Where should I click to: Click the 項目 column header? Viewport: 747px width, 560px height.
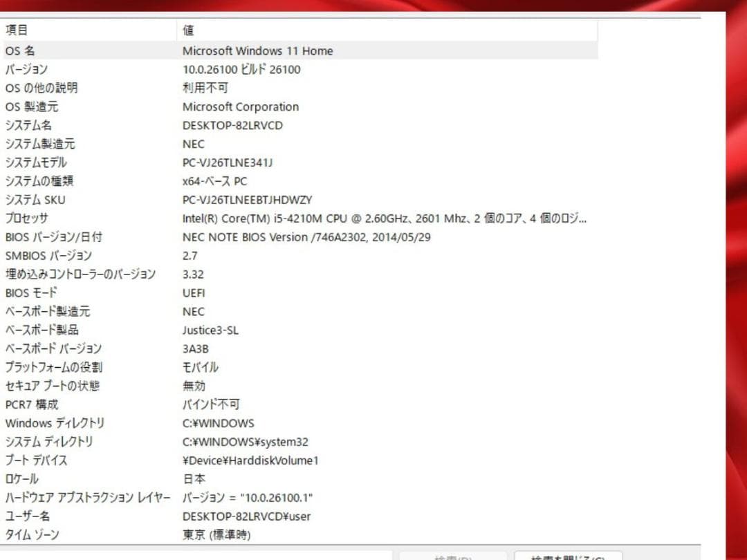click(x=89, y=30)
